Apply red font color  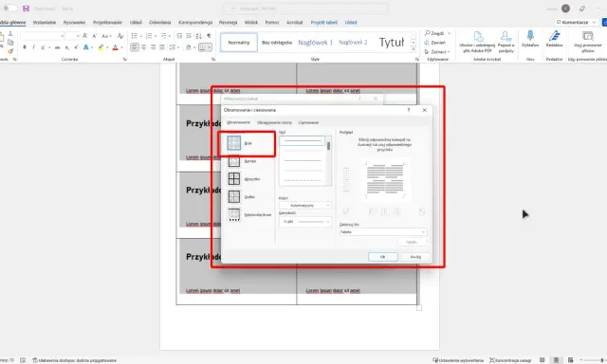tap(115, 47)
